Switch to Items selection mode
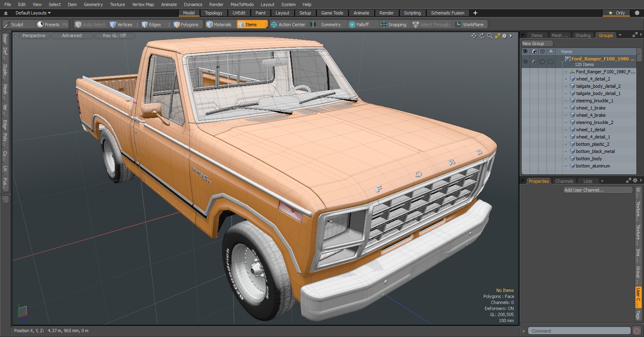The width and height of the screenshot is (644, 337). pyautogui.click(x=252, y=25)
